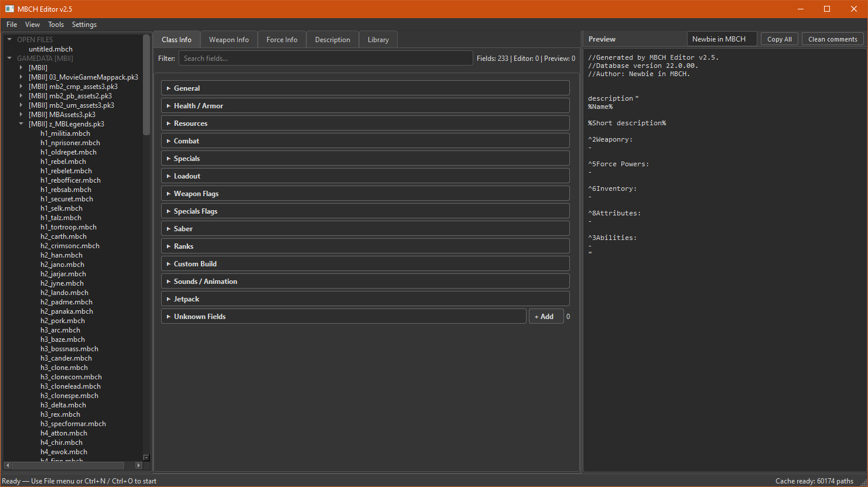Expand the Jetpack section

pos(365,299)
